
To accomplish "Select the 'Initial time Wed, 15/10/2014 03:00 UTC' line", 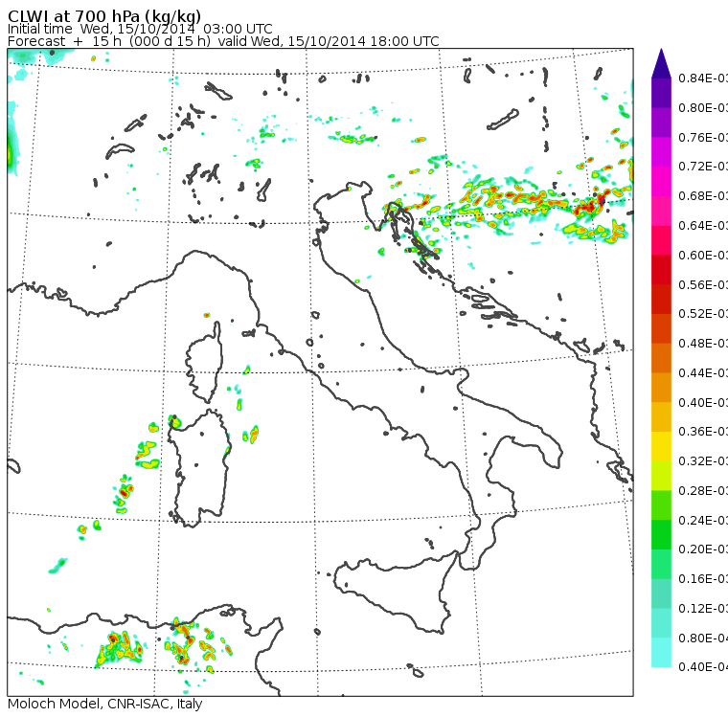I will 140,29.
